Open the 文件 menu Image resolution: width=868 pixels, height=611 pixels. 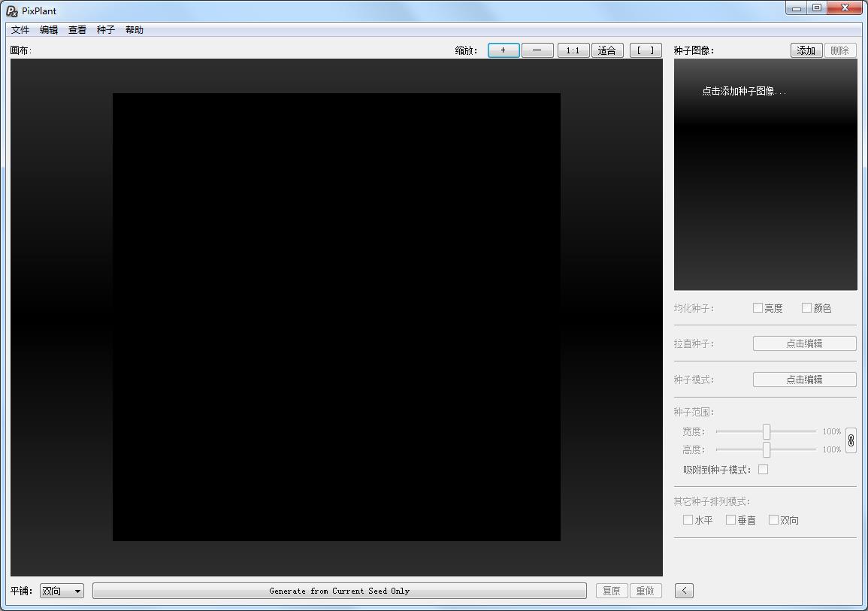(x=20, y=30)
